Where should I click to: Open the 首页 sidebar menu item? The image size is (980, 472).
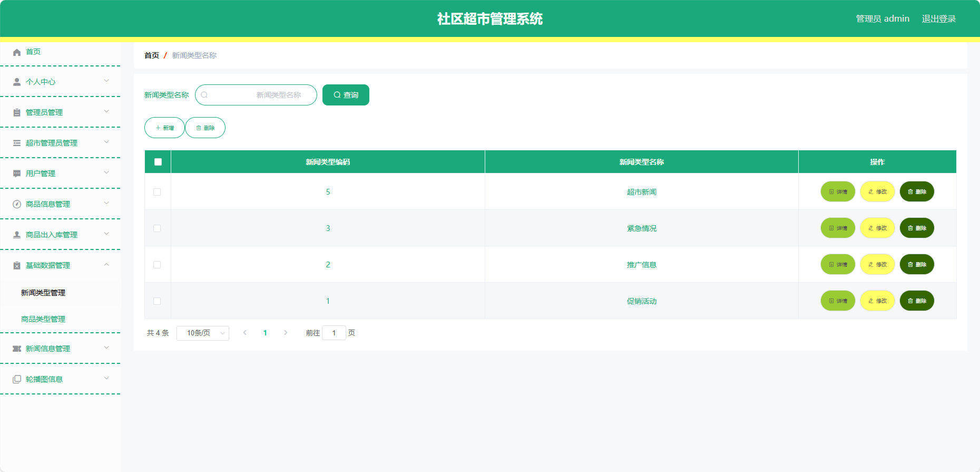(x=60, y=52)
